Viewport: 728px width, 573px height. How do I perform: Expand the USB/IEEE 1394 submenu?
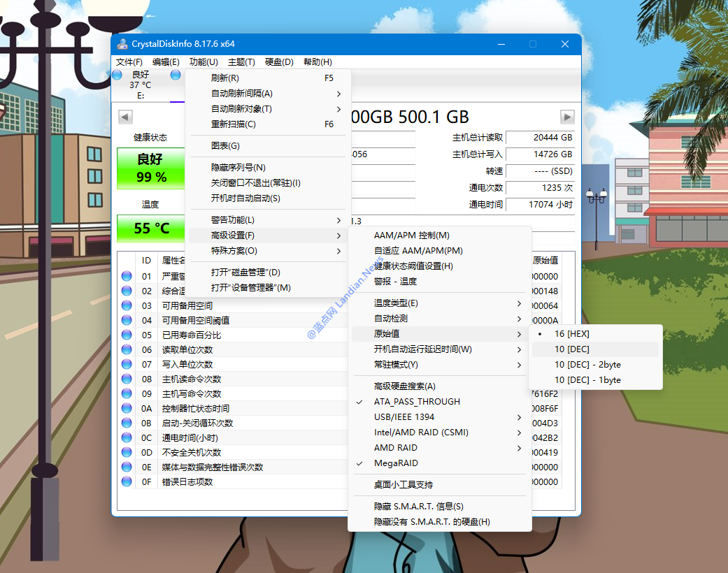pyautogui.click(x=439, y=417)
